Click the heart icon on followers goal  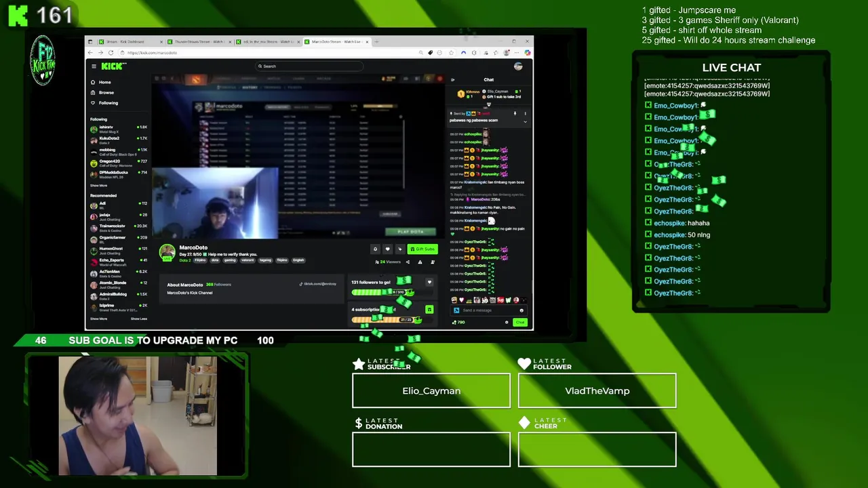point(429,282)
